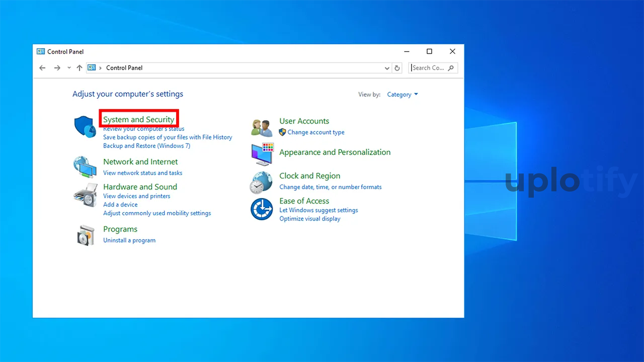Open System and Security shield icon

coord(85,126)
